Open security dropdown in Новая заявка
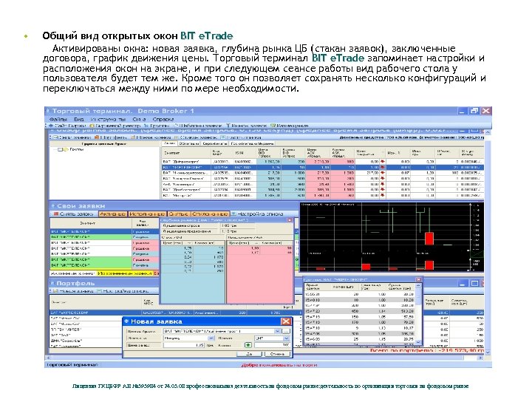The height and width of the screenshot is (399, 532). coord(278,331)
